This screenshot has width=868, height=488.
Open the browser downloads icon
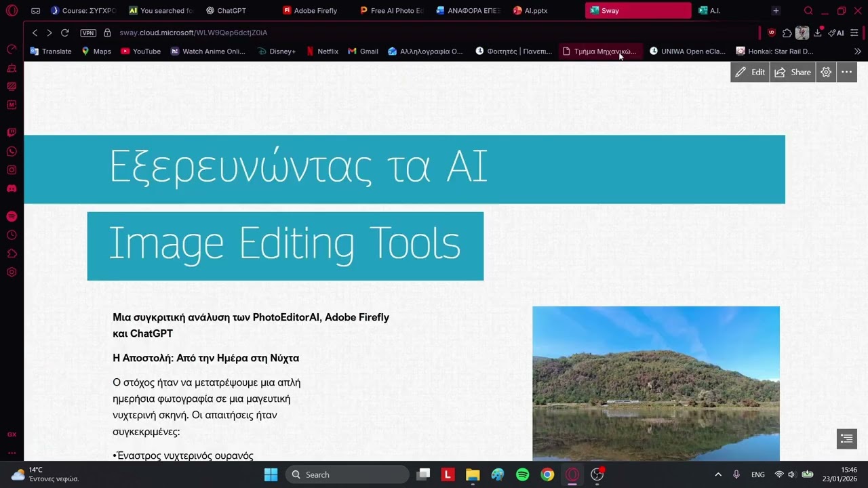point(818,33)
